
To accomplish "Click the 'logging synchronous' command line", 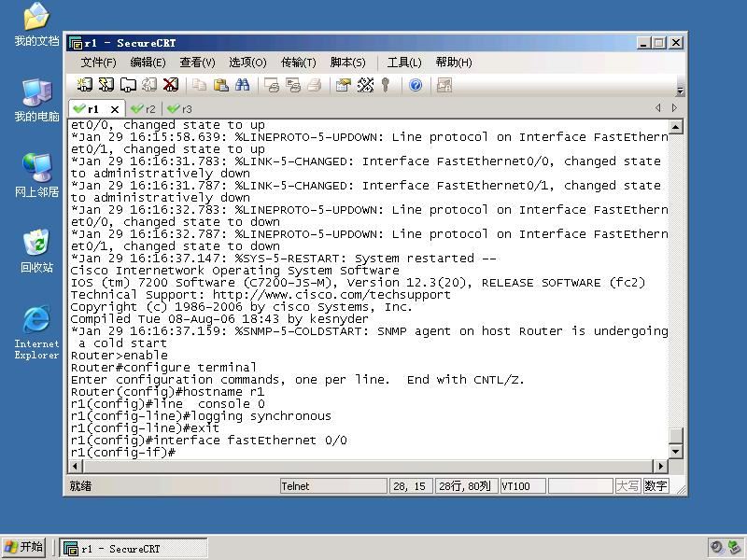I will click(201, 415).
